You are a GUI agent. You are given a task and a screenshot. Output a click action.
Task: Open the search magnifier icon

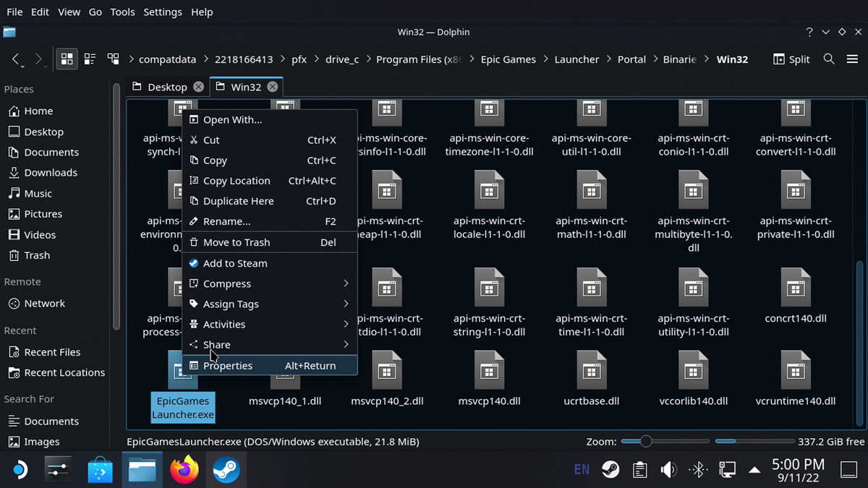point(829,59)
